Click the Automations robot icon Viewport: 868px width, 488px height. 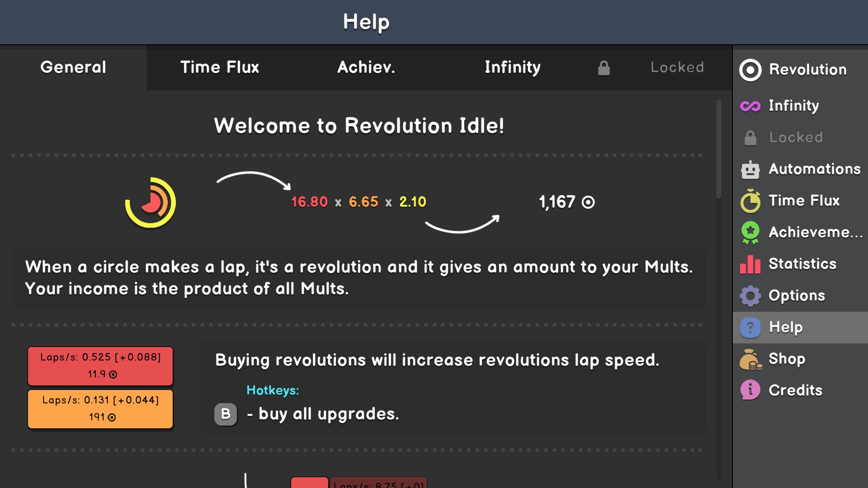750,169
